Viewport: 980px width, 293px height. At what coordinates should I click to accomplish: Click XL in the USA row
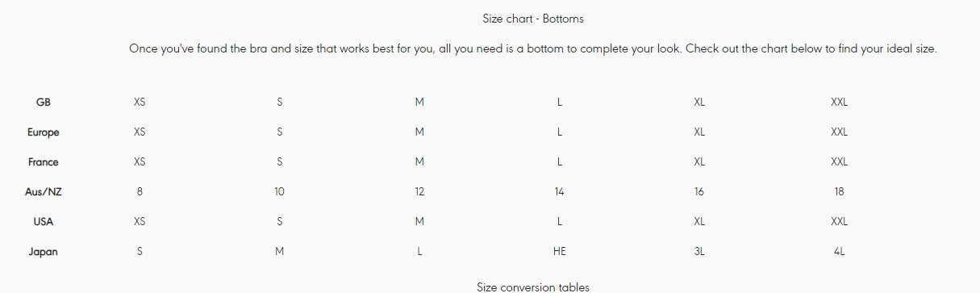click(699, 222)
